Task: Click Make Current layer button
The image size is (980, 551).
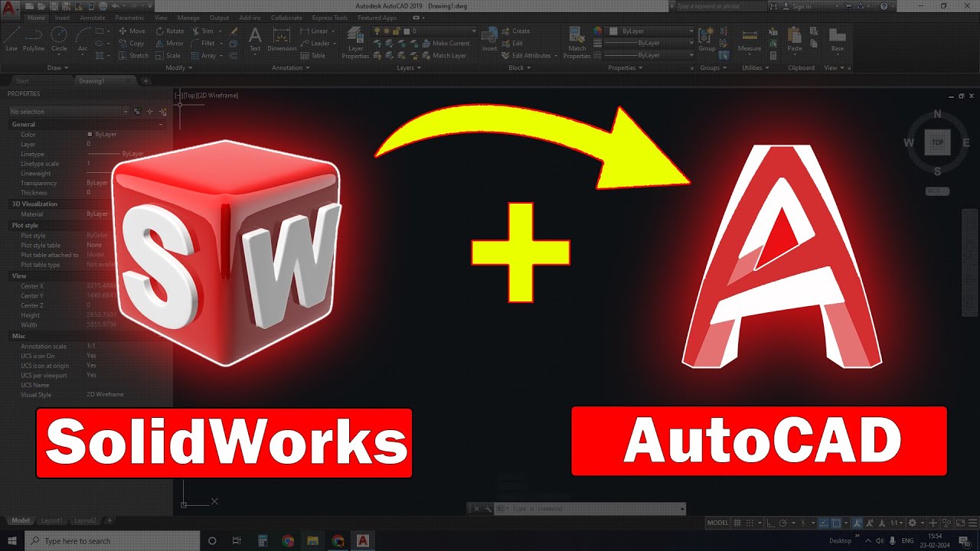Action: click(x=446, y=44)
